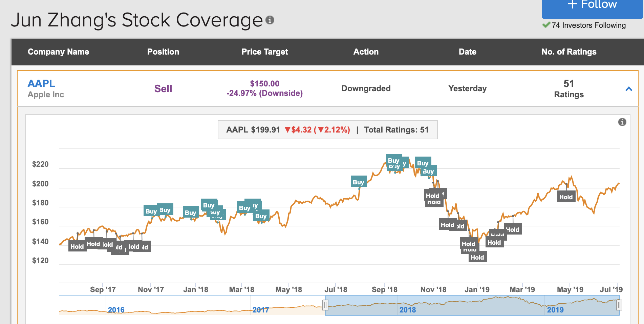
Task: Sort by the Date column header
Action: pos(468,52)
